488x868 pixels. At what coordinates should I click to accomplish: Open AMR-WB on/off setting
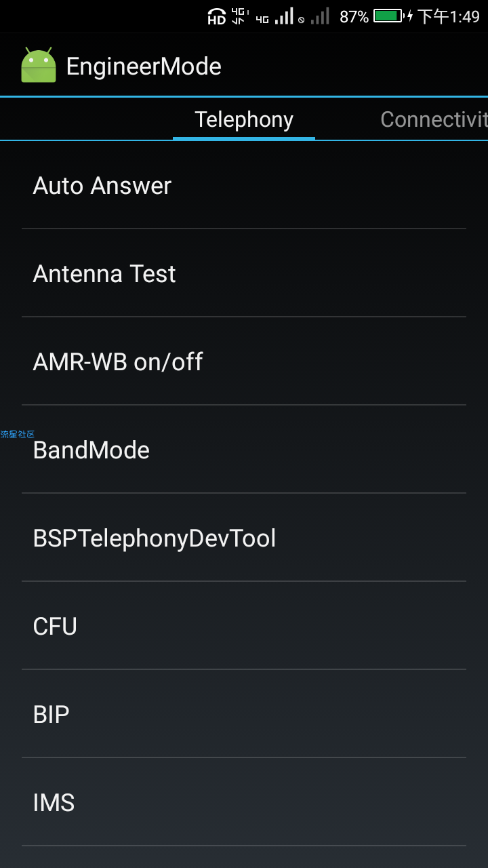(244, 361)
